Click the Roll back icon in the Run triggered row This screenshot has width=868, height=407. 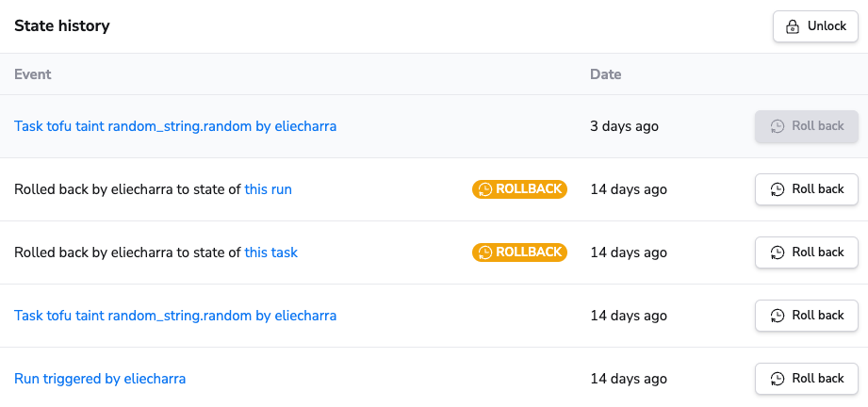point(778,379)
